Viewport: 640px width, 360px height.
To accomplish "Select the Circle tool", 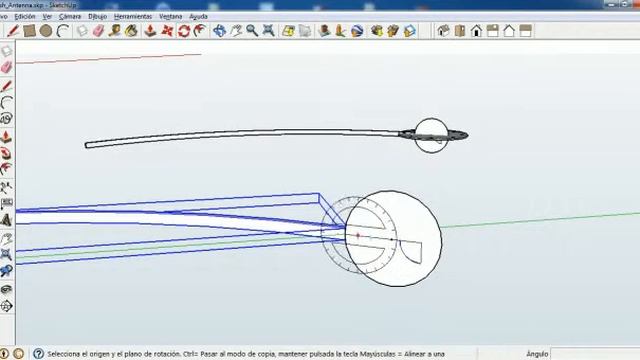I will tap(46, 31).
